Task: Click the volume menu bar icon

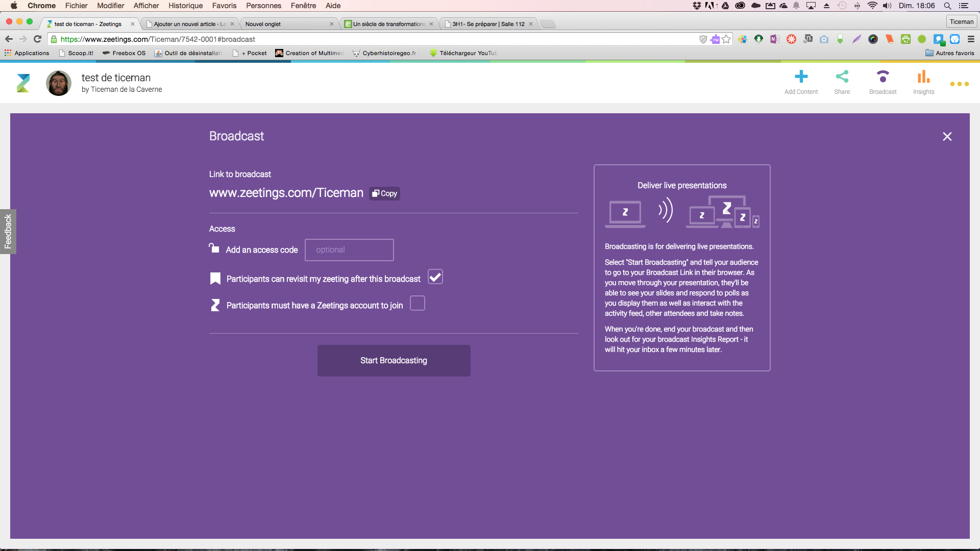Action: tap(887, 6)
